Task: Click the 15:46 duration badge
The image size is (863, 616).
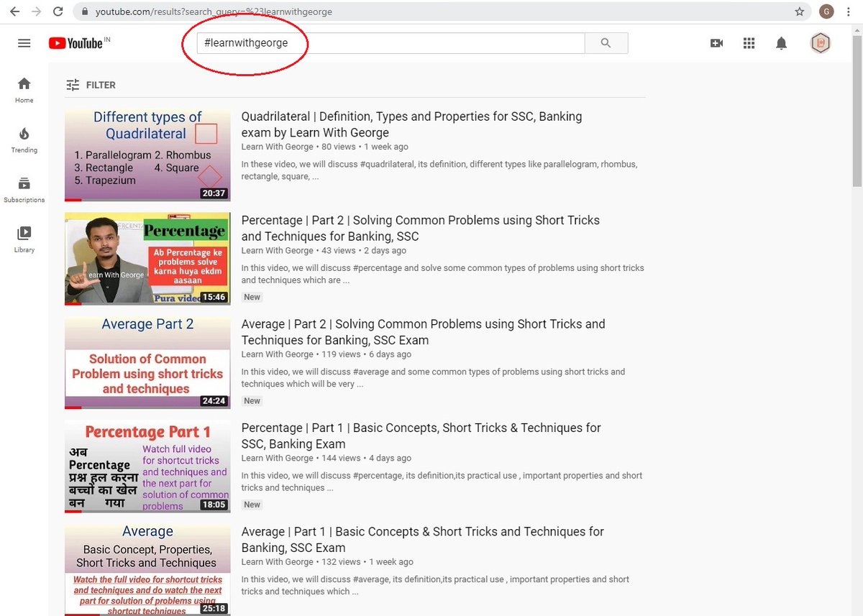Action: (x=214, y=297)
